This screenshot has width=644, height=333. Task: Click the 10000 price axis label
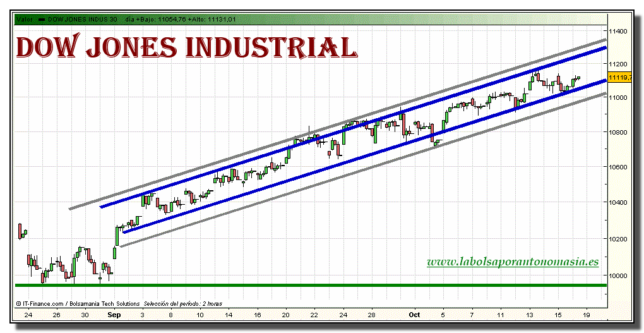click(617, 275)
